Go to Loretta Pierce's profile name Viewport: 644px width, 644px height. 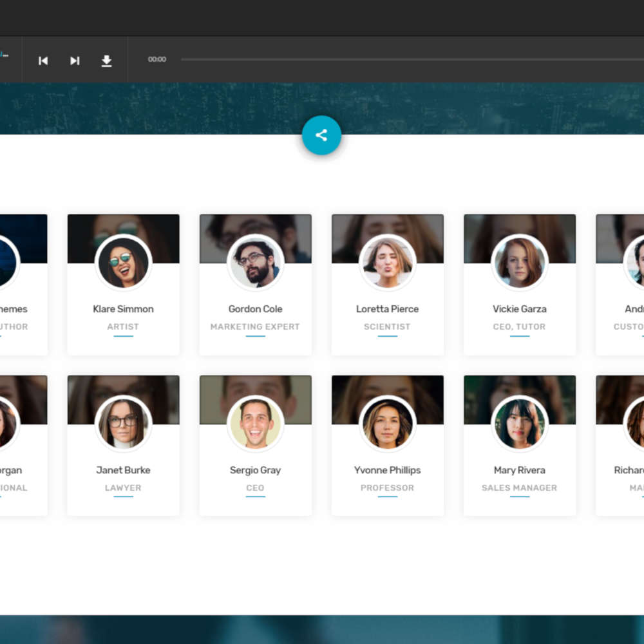tap(388, 309)
